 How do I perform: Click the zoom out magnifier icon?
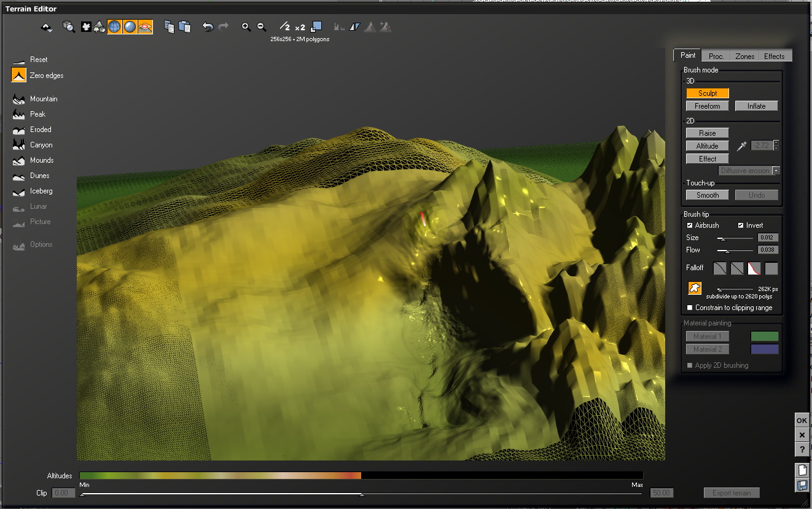262,27
